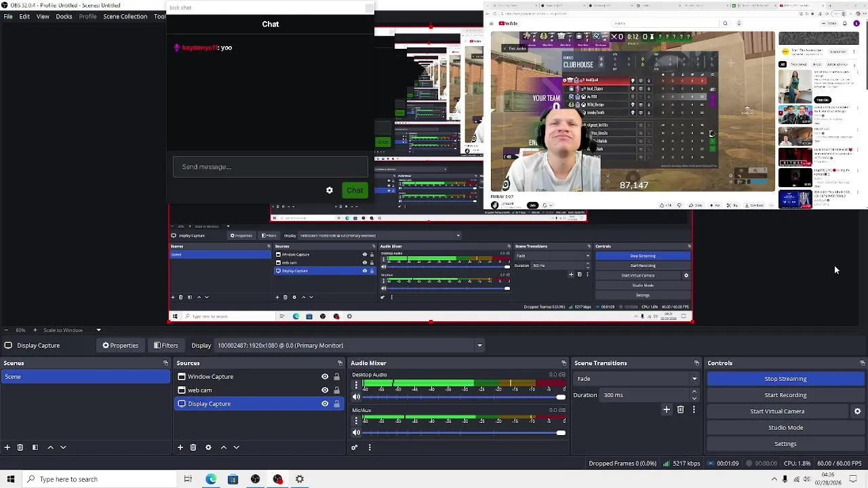Pop out the Controls dock icon

pyautogui.click(x=862, y=363)
